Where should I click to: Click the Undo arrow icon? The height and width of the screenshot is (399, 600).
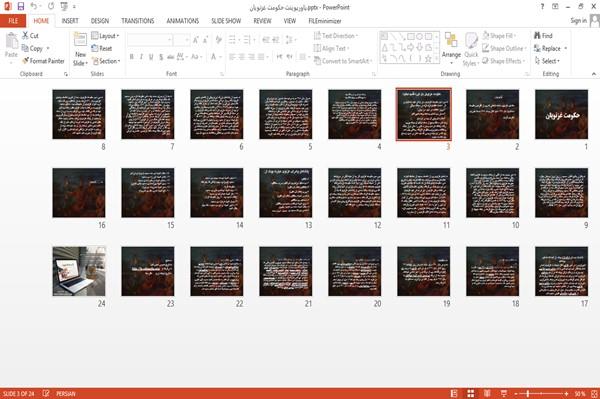click(x=34, y=6)
